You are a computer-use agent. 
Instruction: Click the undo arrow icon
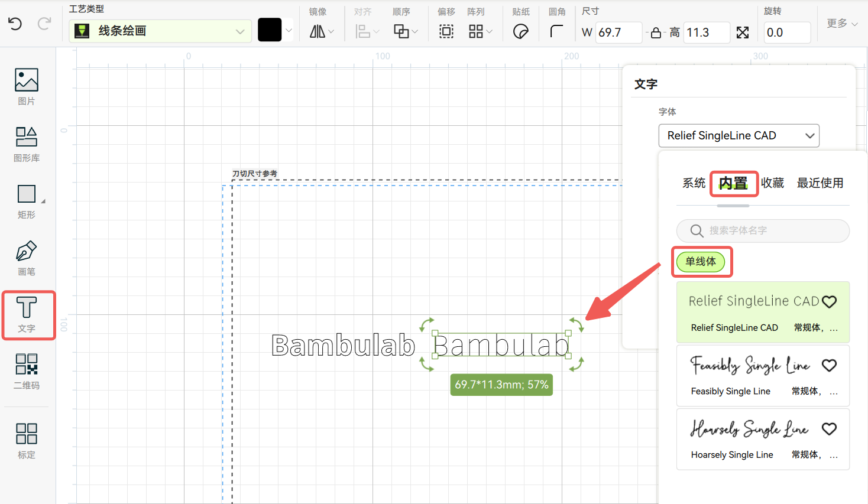click(x=15, y=24)
